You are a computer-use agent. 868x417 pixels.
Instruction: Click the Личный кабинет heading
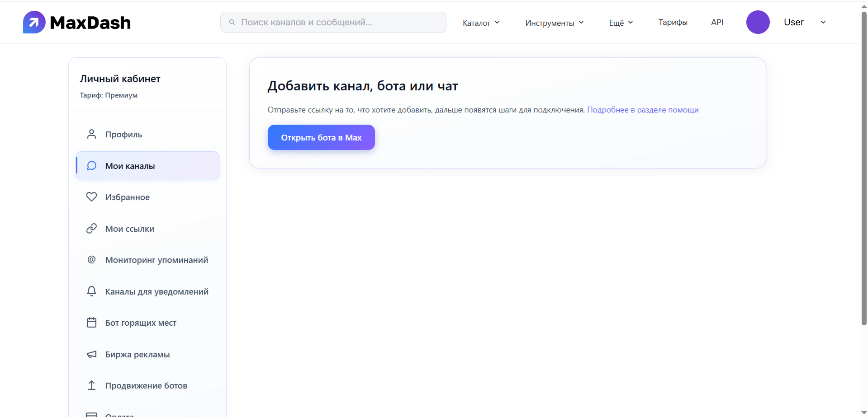click(120, 79)
